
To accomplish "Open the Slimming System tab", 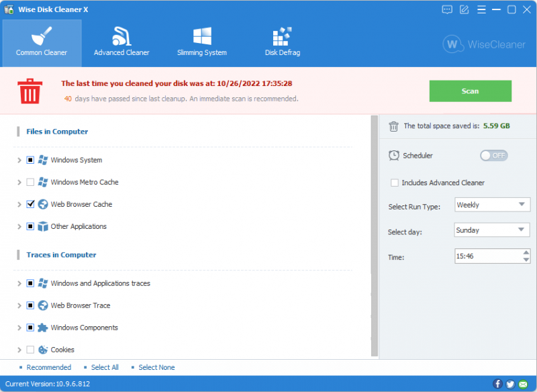I will (202, 43).
